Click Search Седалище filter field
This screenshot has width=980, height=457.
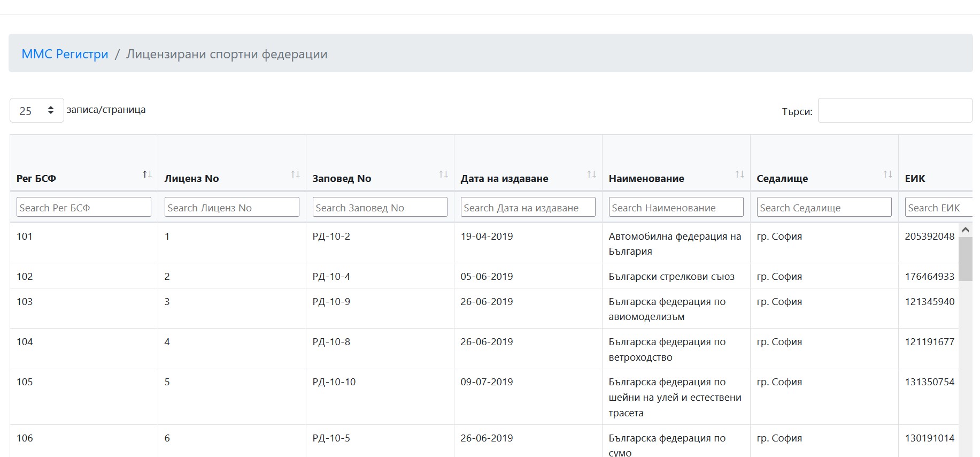point(824,207)
